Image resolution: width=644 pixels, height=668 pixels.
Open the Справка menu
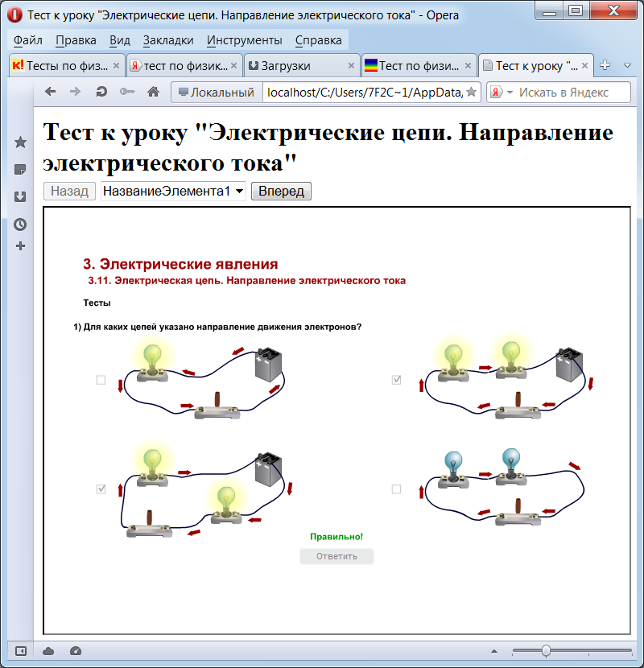(318, 40)
